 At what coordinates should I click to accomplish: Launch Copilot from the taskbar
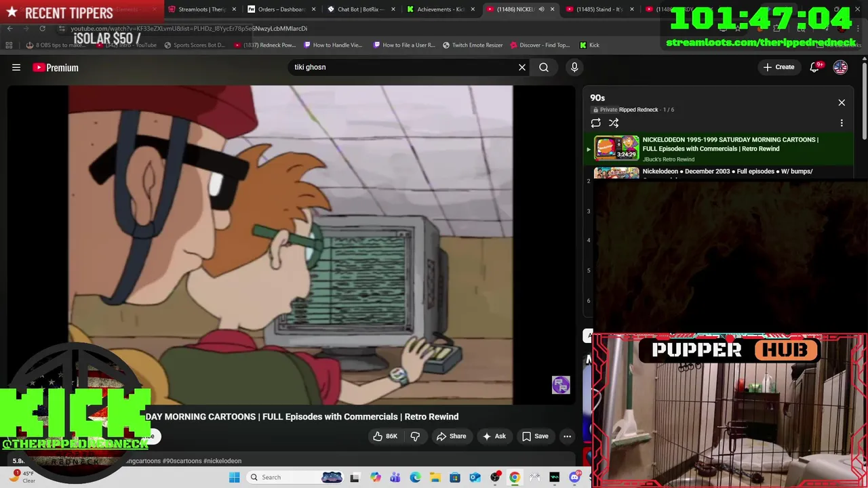tap(376, 477)
